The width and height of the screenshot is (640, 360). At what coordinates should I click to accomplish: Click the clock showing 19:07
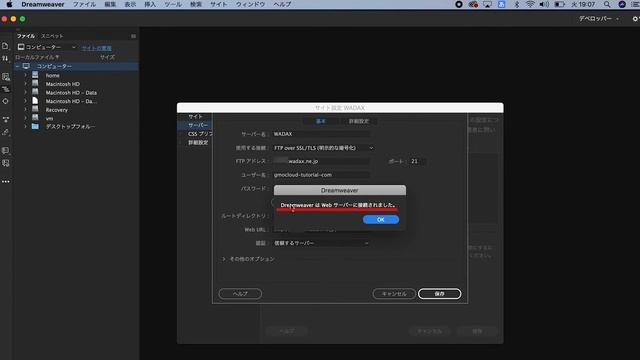pos(583,4)
